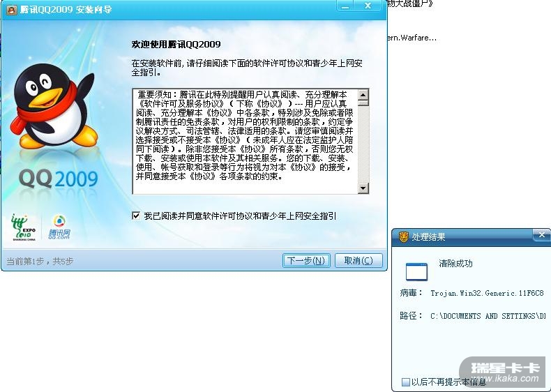This screenshot has height=392, width=551.
Task: Click the license agreement scrollbar thumb
Action: point(363,103)
